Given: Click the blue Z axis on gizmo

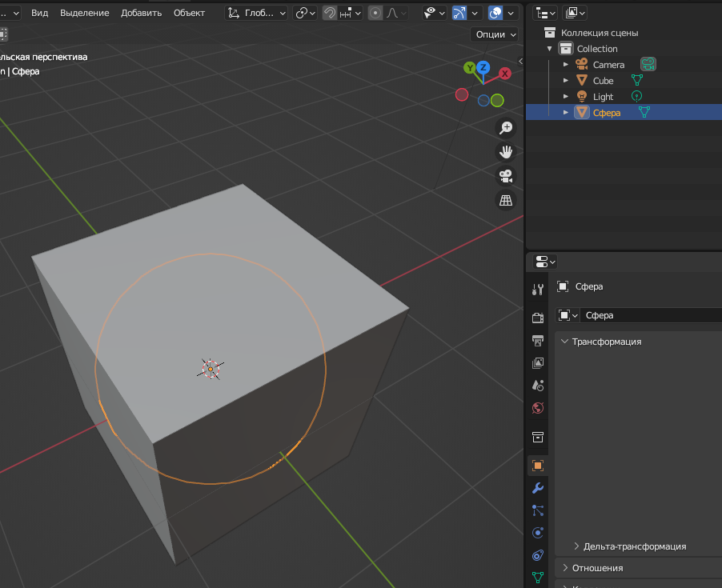Looking at the screenshot, I should (483, 68).
